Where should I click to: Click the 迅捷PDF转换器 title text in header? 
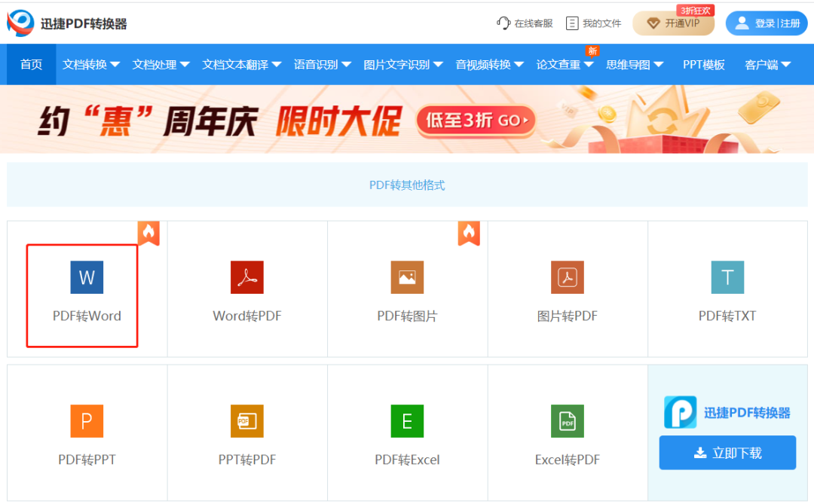(x=84, y=23)
